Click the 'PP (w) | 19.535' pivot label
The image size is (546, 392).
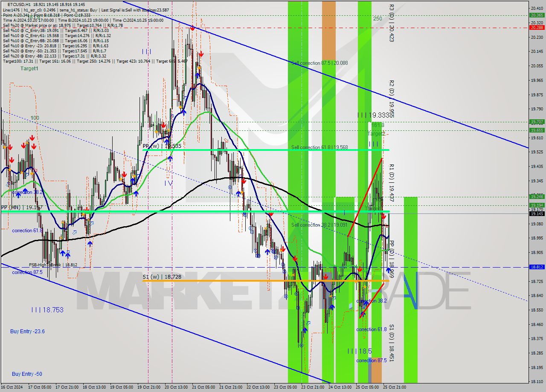click(x=162, y=146)
